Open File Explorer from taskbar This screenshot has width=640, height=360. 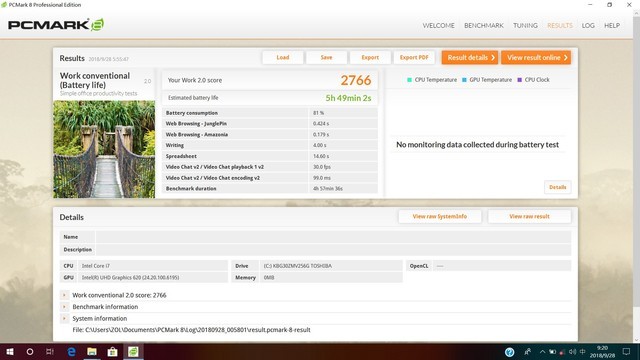pyautogui.click(x=92, y=351)
